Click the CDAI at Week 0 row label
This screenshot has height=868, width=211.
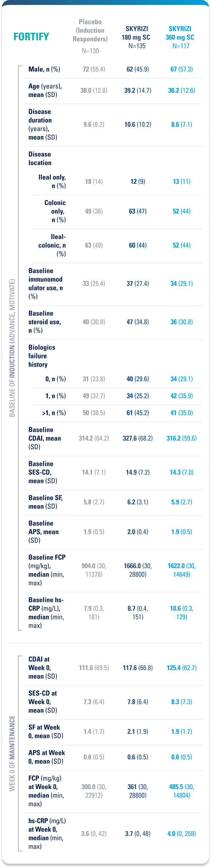tap(42, 667)
